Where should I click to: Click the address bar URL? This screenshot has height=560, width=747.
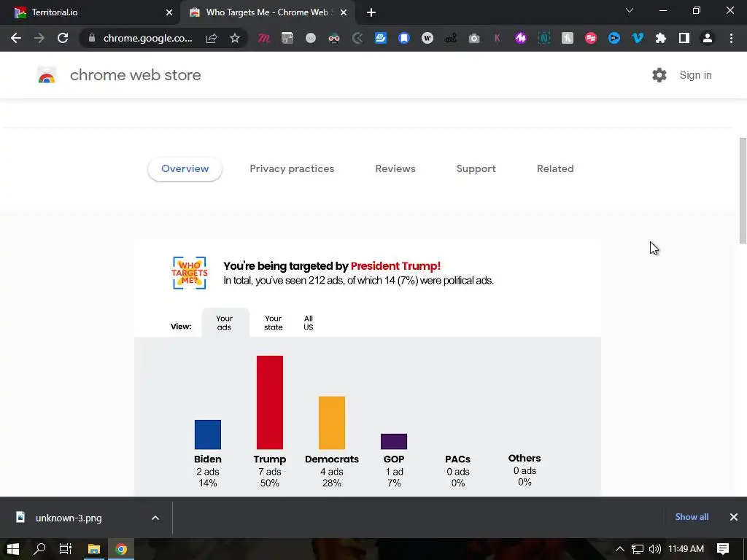tap(147, 38)
